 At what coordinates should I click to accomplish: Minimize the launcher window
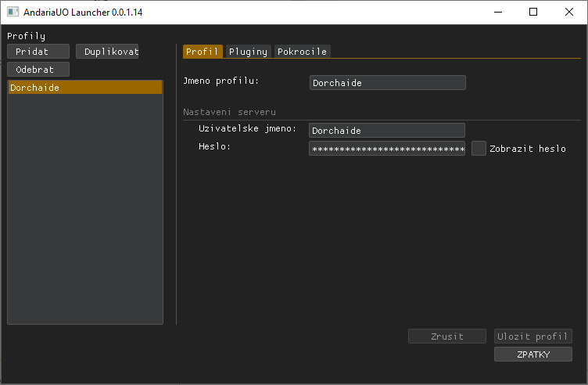[x=497, y=13]
